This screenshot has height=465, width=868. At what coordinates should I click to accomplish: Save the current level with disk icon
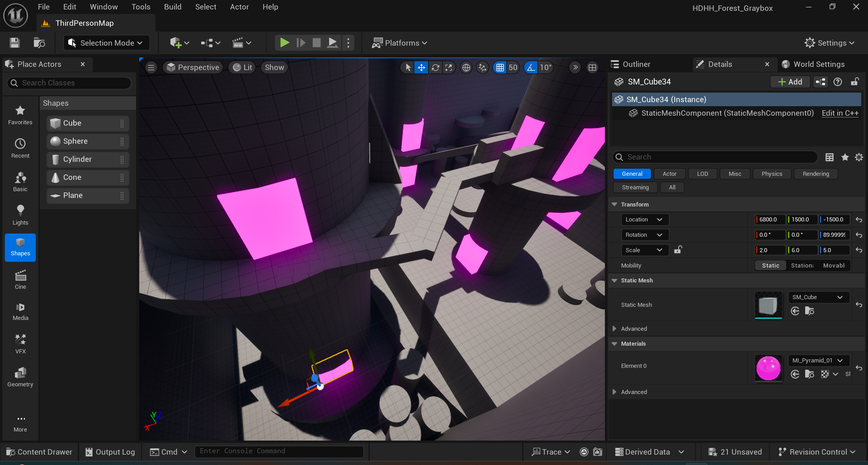point(15,43)
